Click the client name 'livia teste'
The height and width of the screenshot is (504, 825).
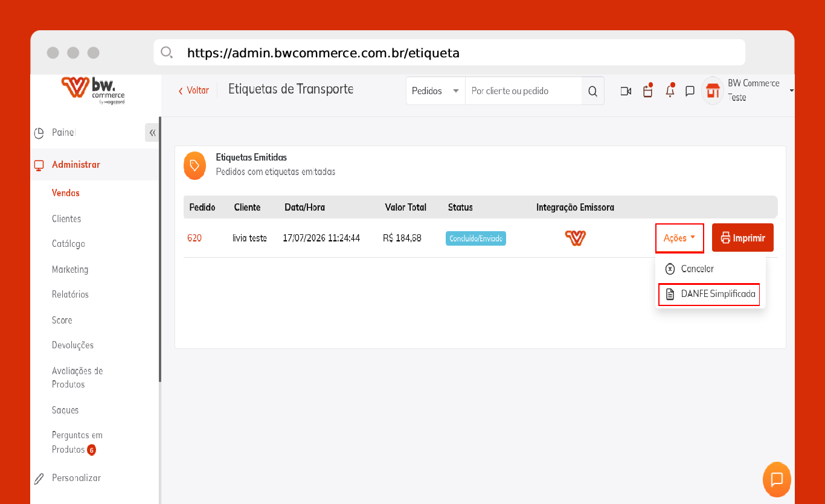(249, 238)
